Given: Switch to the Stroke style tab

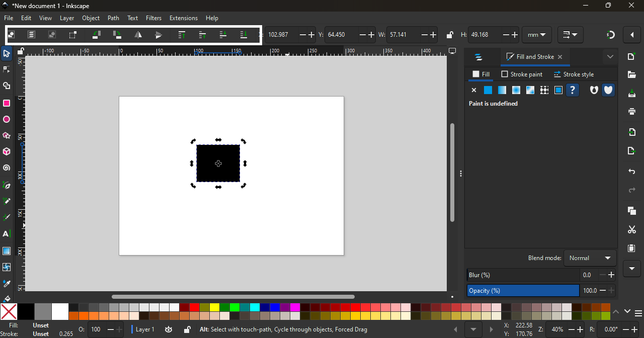Looking at the screenshot, I should tap(574, 74).
